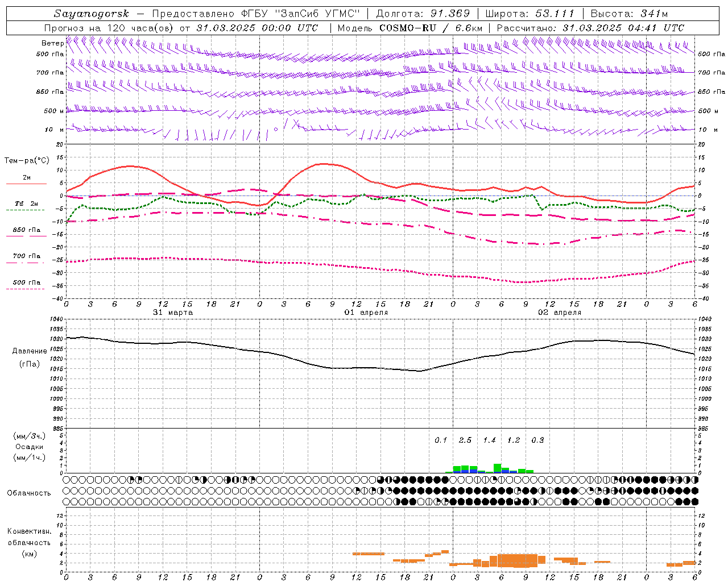Click the precipitation total "0.3"
The width and height of the screenshot is (728, 582).
(x=537, y=440)
